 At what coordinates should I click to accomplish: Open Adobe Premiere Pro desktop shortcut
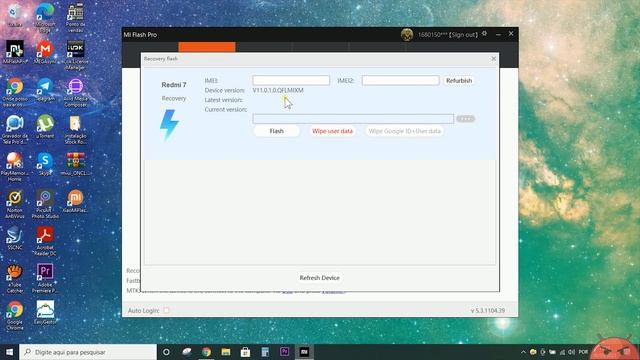45,278
